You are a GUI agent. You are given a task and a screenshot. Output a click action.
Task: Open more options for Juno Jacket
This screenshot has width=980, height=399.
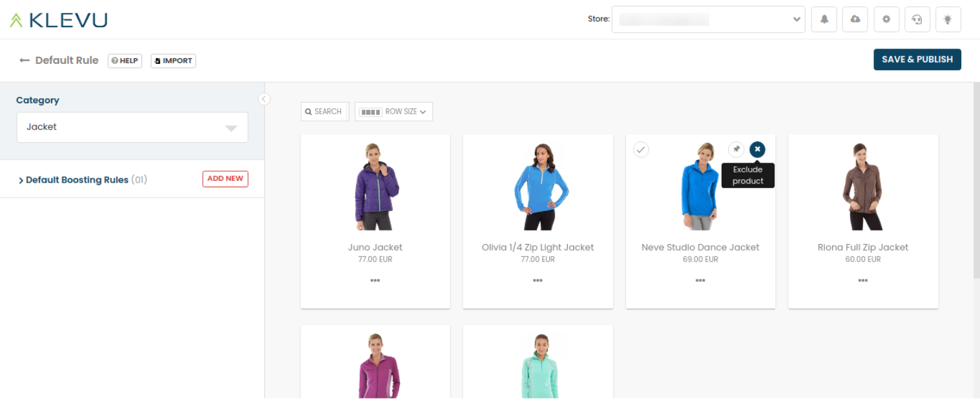pos(375,280)
